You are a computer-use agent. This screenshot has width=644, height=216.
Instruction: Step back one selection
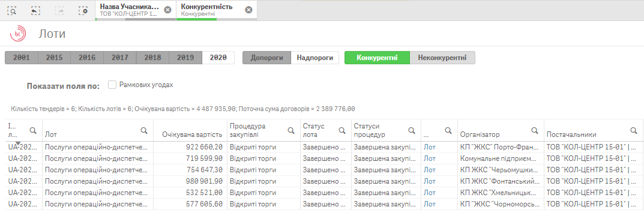pos(36,11)
